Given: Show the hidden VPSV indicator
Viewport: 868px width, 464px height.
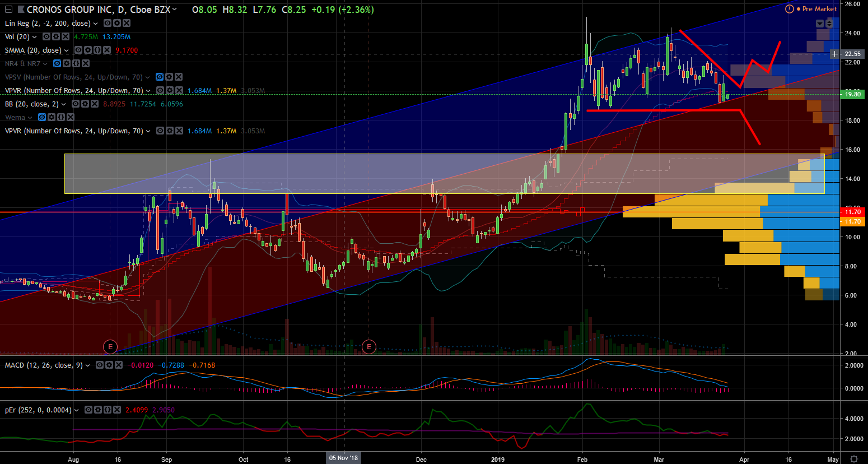Looking at the screenshot, I should click(x=160, y=77).
